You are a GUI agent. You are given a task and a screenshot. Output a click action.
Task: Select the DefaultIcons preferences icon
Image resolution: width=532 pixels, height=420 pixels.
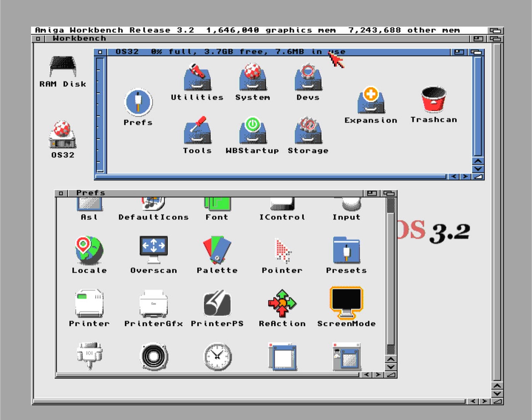click(153, 204)
